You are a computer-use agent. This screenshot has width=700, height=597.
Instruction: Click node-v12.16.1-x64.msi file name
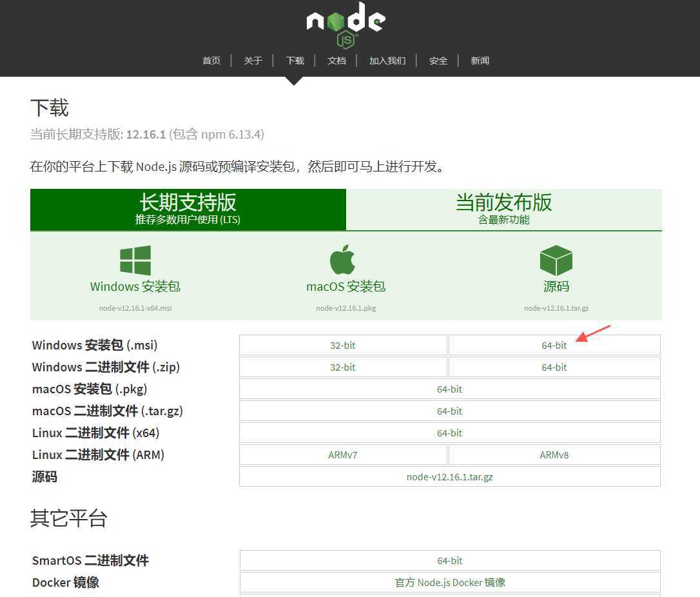[x=135, y=308]
